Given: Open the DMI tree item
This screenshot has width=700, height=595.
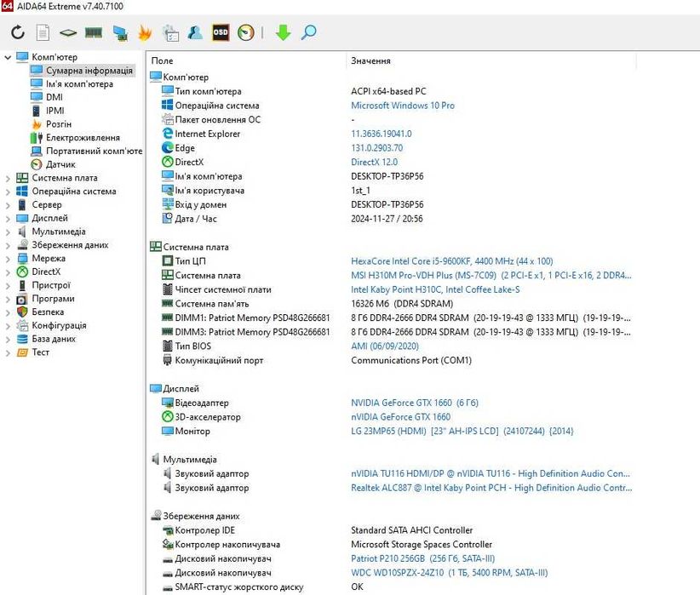Looking at the screenshot, I should click(x=54, y=97).
